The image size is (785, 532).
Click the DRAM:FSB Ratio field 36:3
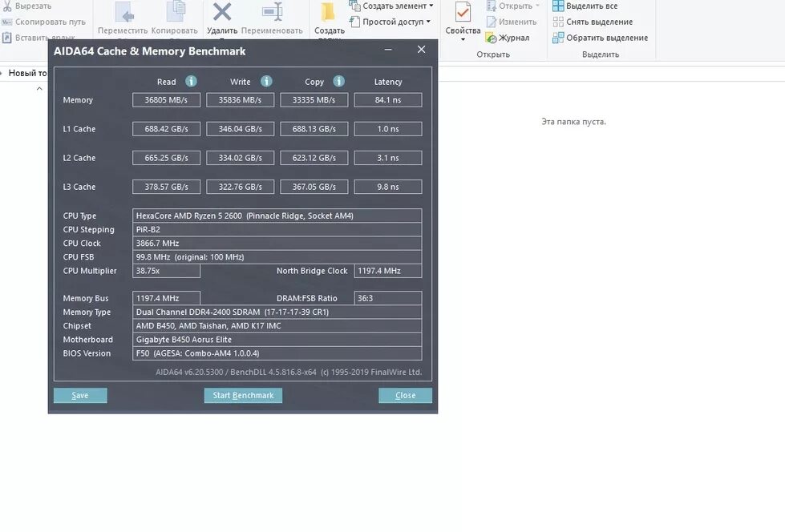click(388, 298)
